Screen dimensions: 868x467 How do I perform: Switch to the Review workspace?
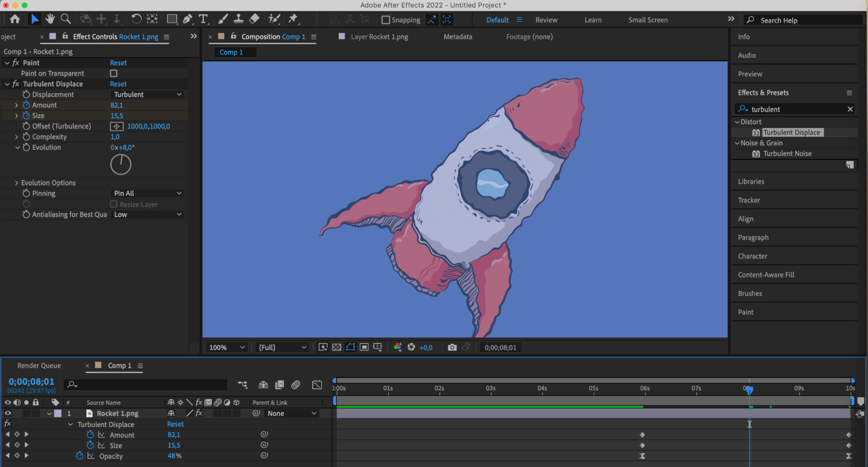click(546, 20)
